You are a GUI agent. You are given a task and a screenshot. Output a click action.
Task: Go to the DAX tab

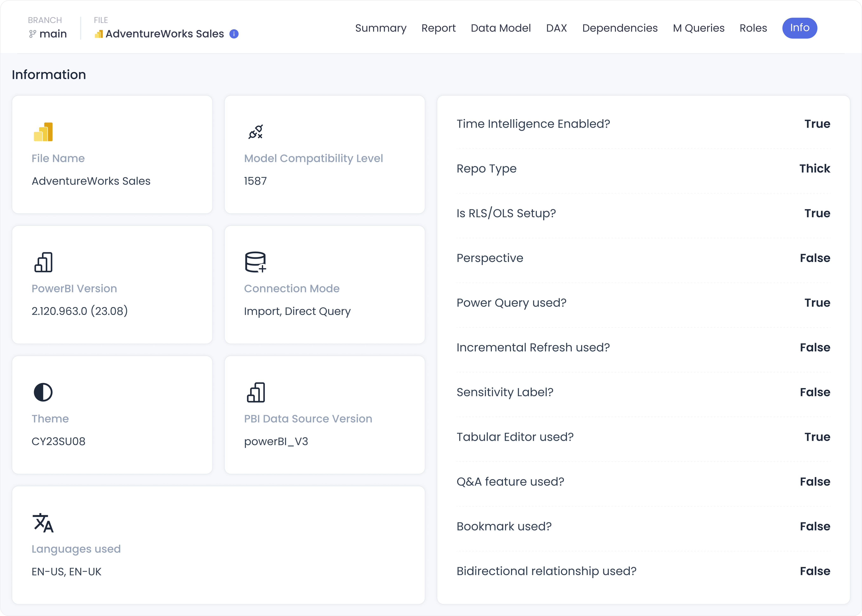pos(556,28)
